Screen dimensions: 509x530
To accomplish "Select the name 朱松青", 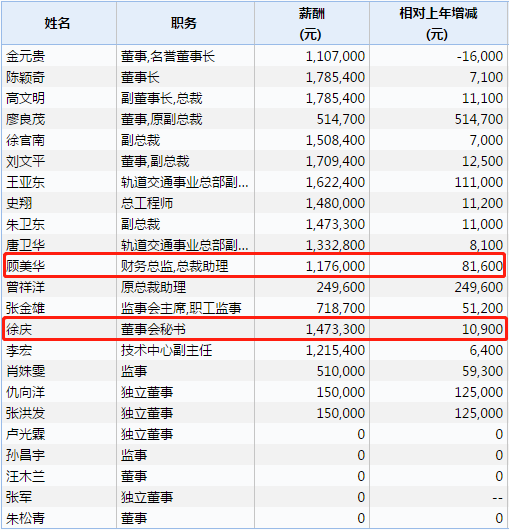I will click(x=25, y=518).
